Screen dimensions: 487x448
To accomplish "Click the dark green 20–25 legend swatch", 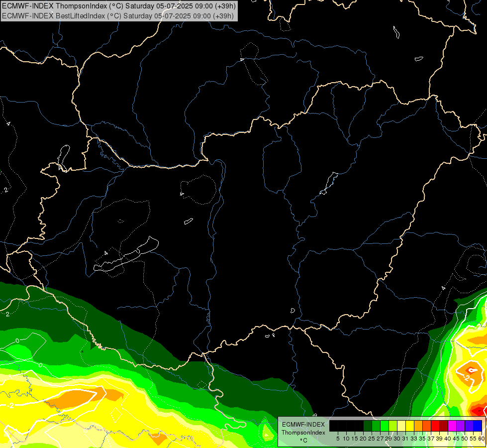I will [368, 426].
